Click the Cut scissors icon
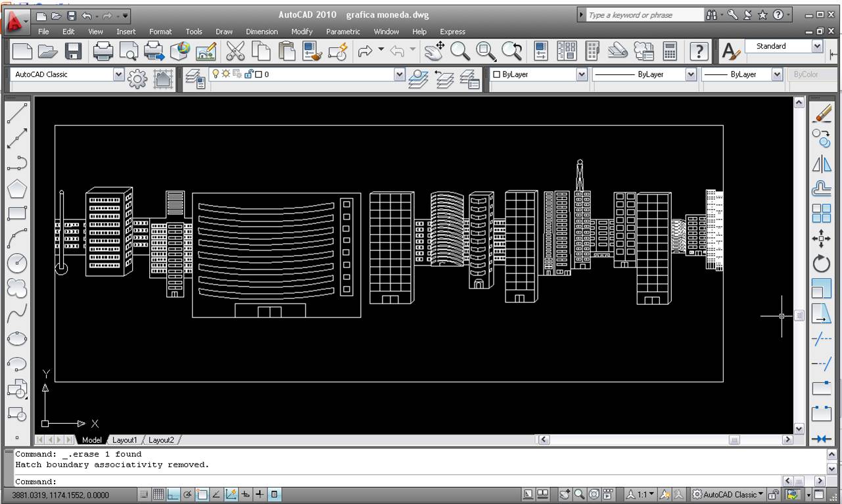 coord(235,51)
